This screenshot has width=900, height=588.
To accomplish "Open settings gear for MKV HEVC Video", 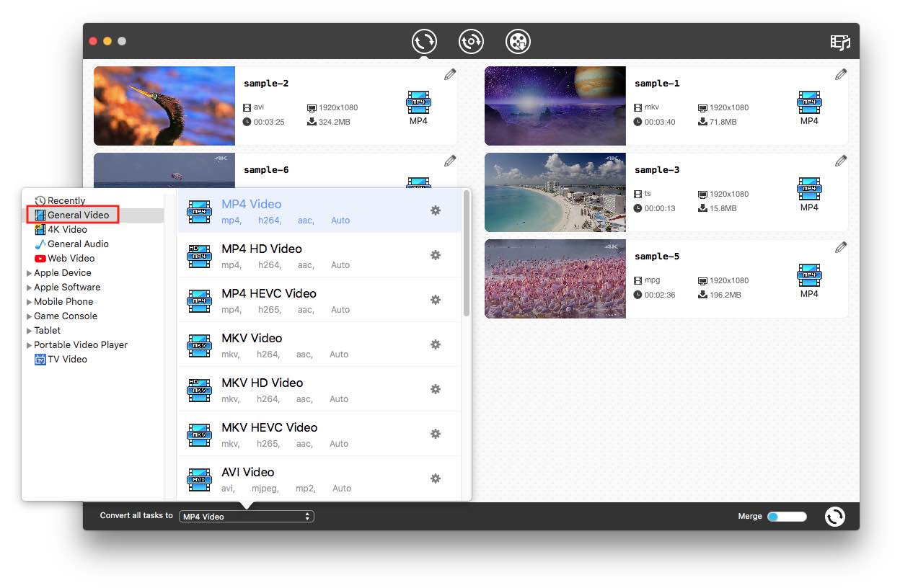I will coord(436,434).
